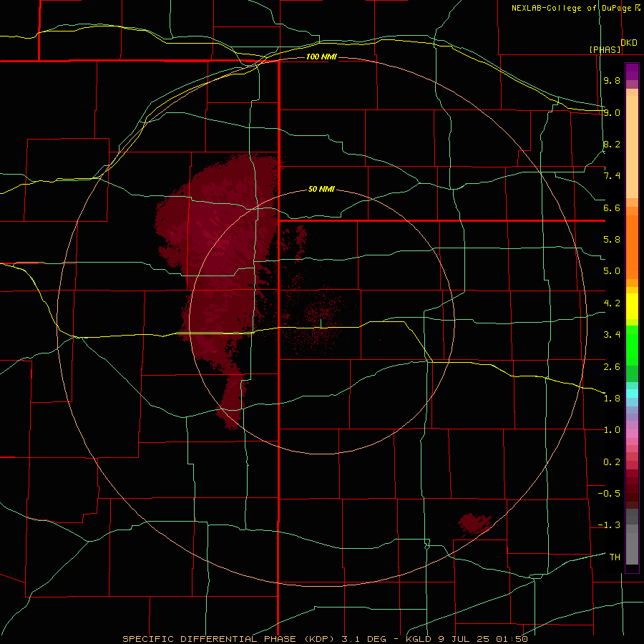Click the 4.2 legend value
Image resolution: width=644 pixels, height=644 pixels.
612,303
